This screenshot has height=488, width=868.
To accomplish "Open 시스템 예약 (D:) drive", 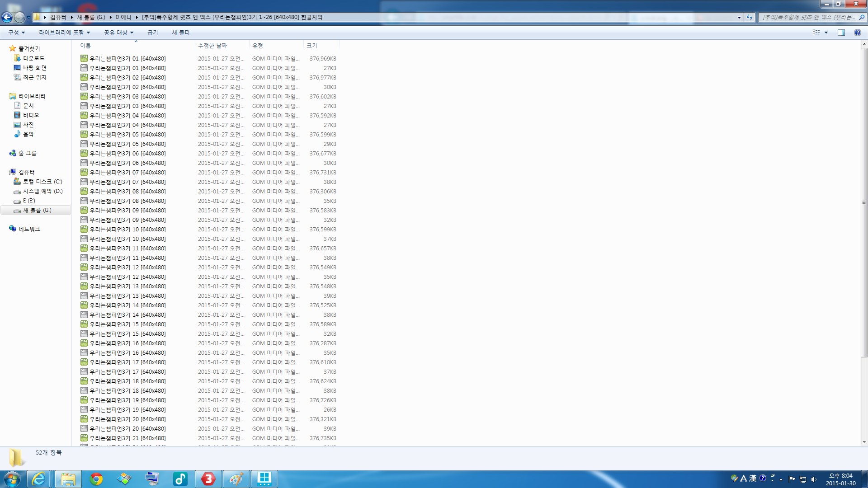I will 43,191.
